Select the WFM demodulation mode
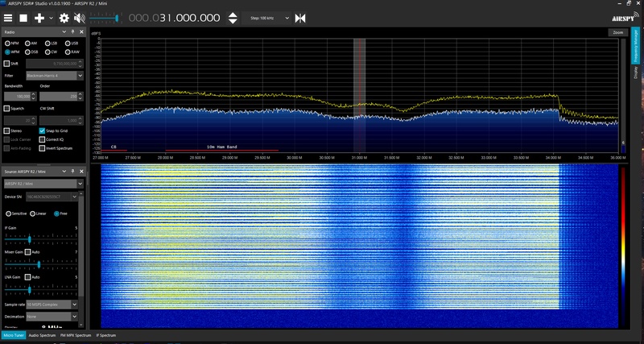 point(12,52)
